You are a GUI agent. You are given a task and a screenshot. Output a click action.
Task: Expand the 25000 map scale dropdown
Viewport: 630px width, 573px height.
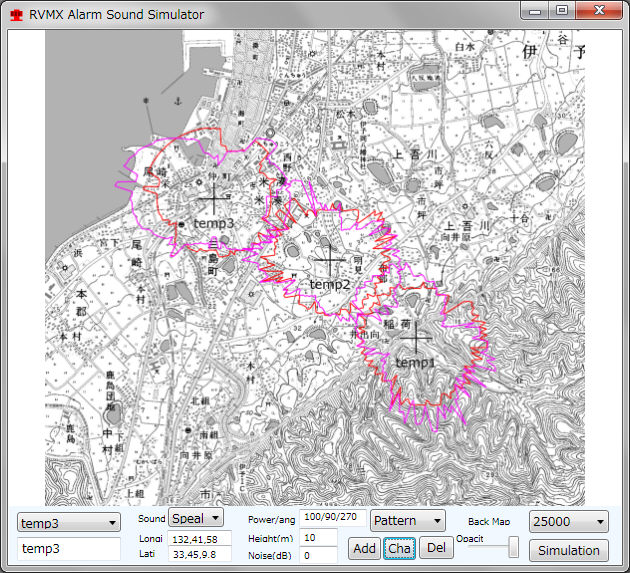pyautogui.click(x=569, y=521)
